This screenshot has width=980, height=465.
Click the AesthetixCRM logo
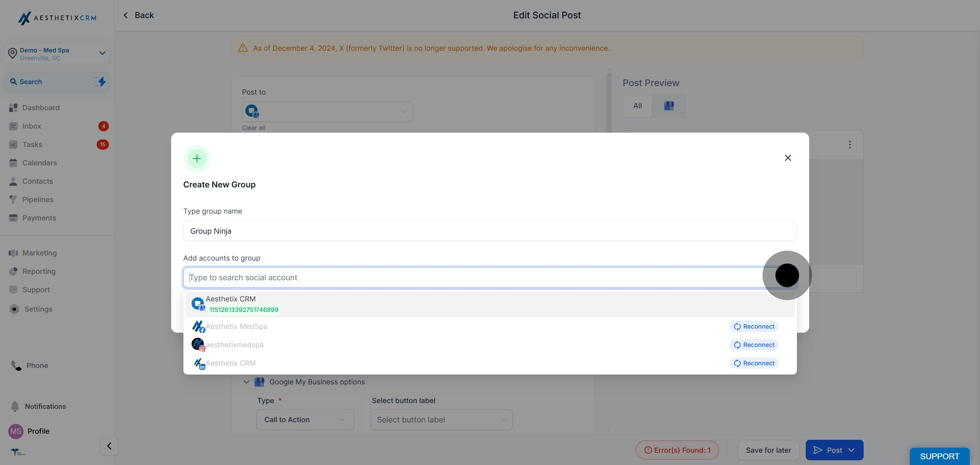click(57, 18)
